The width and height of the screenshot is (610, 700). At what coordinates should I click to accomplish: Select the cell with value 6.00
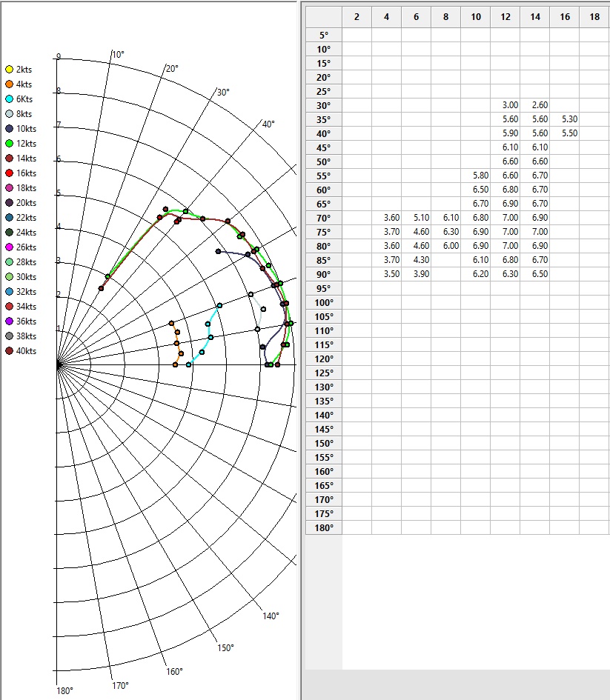(x=445, y=246)
